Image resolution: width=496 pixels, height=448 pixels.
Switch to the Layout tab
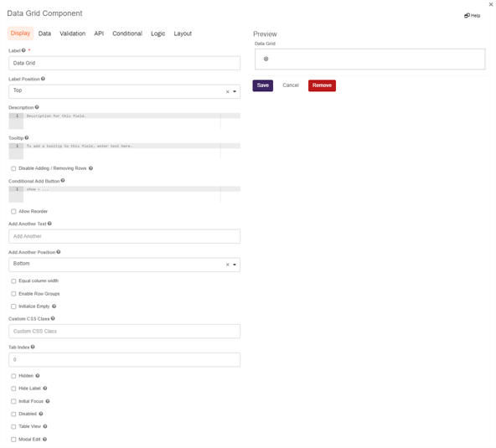183,33
